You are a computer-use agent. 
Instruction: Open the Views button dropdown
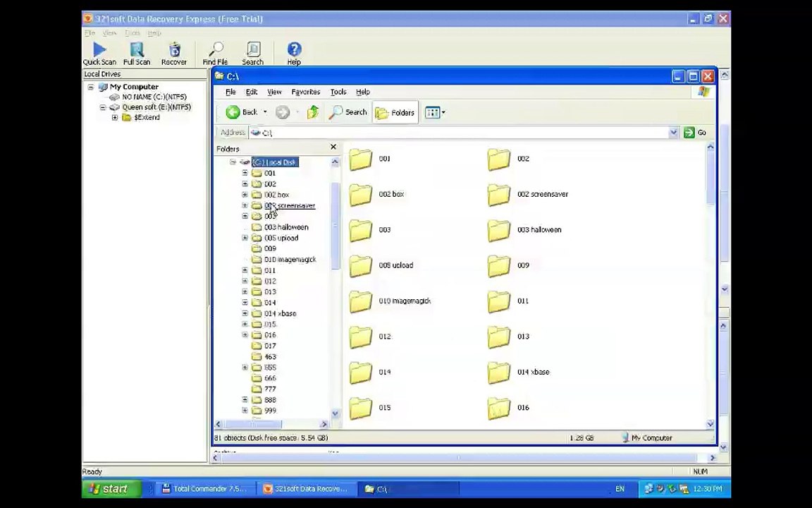point(434,112)
